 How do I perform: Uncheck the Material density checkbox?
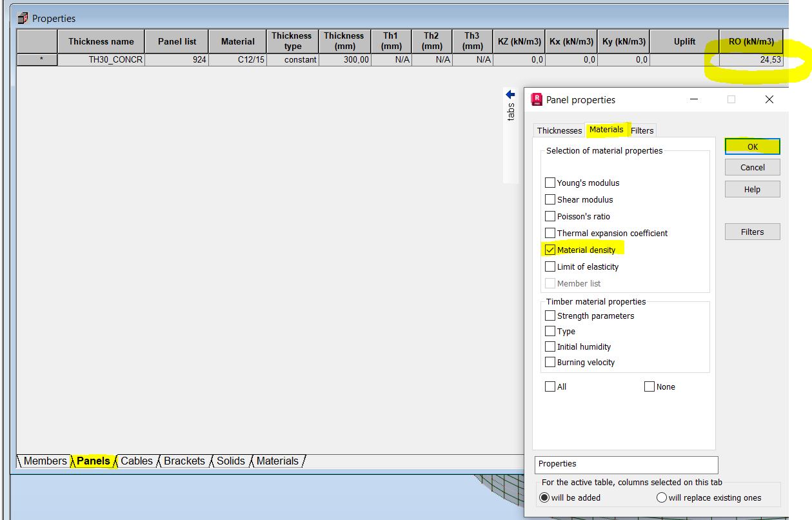(x=550, y=250)
